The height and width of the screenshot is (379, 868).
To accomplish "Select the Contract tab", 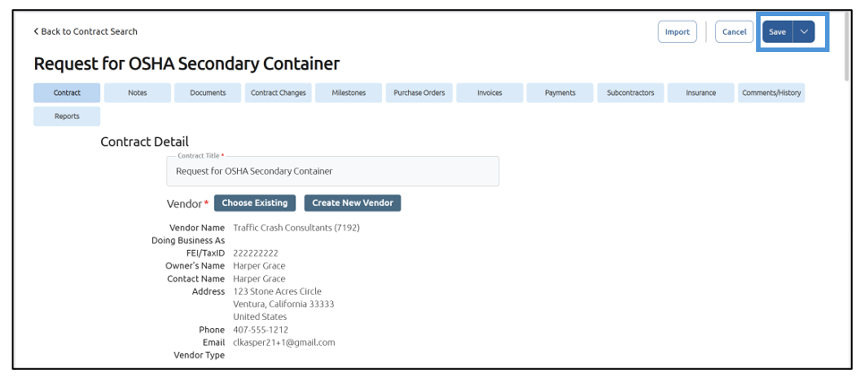I will click(x=67, y=92).
